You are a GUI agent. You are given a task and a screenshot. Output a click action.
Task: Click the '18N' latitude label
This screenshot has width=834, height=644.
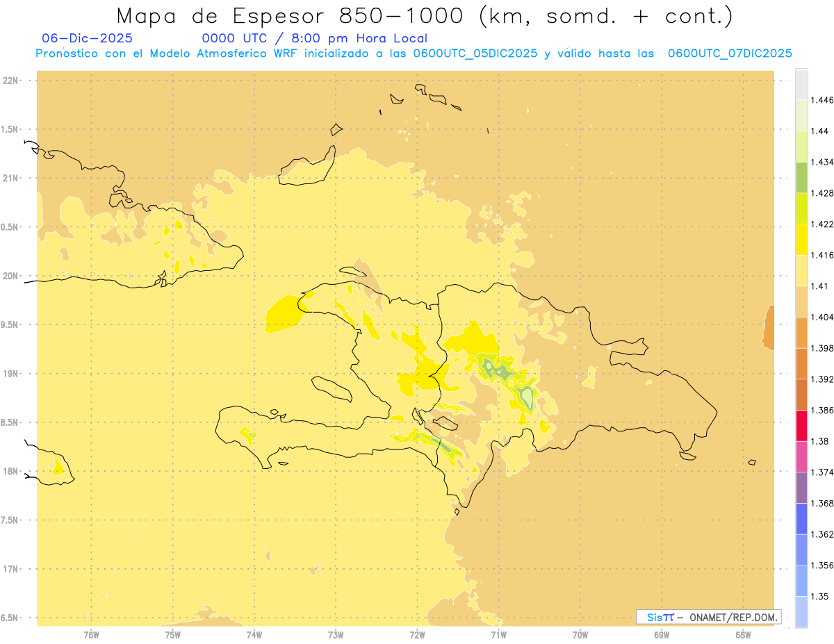[x=12, y=472]
